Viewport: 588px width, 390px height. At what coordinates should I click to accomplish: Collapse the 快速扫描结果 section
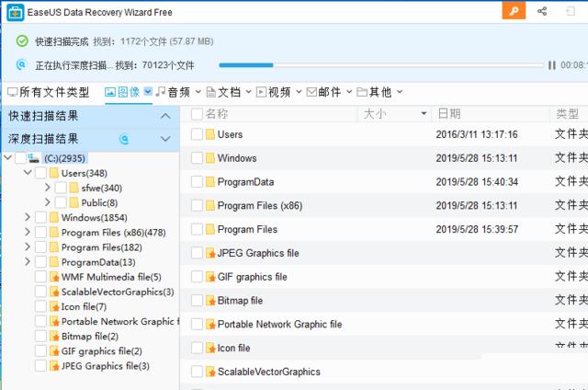(x=165, y=117)
